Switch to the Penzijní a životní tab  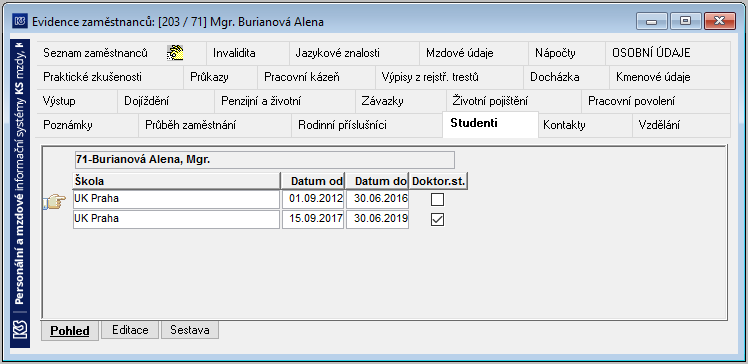click(x=285, y=101)
